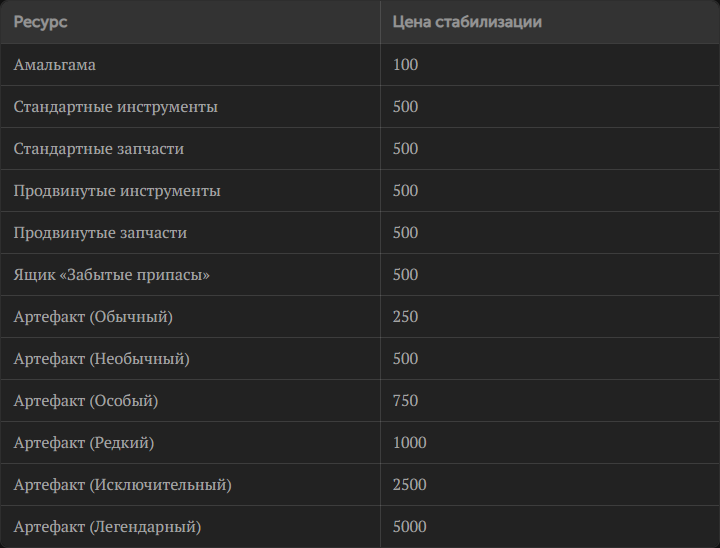Click the price value 750
720x548 pixels.
click(405, 401)
